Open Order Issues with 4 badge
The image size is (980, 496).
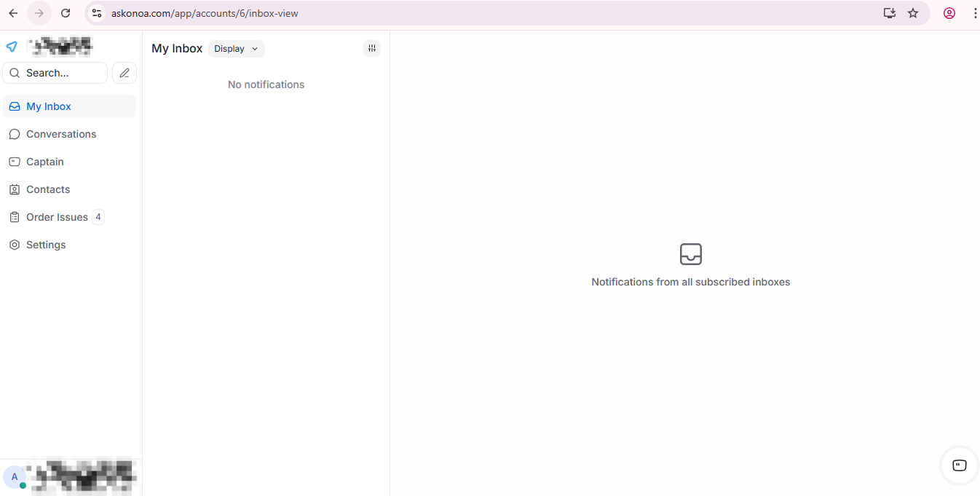[x=57, y=217]
